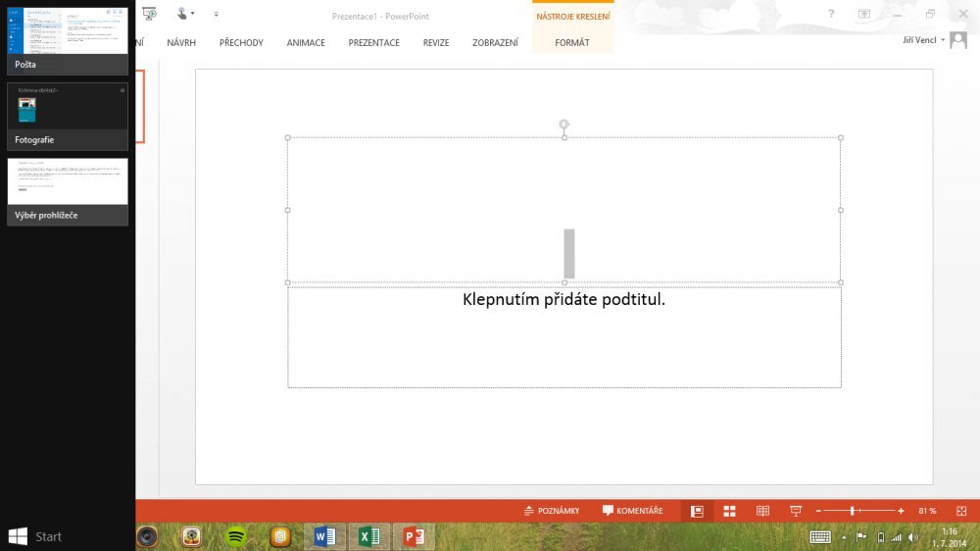Switch to the Pošta app thumbnail
Image resolution: width=980 pixels, height=551 pixels.
[x=68, y=41]
